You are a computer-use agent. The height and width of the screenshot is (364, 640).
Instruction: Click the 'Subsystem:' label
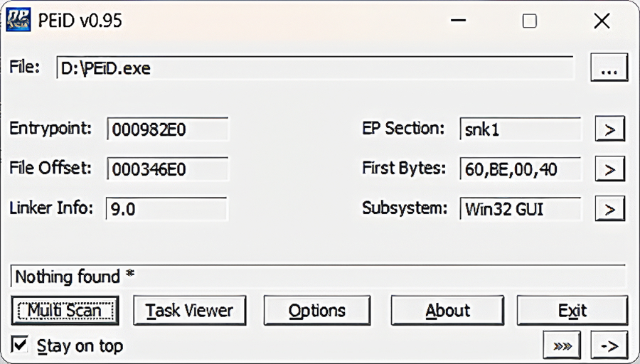(405, 208)
